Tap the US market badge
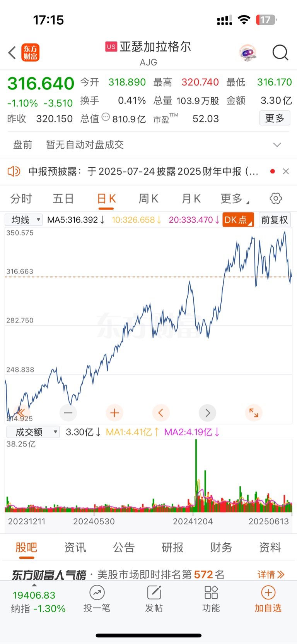297x644 pixels. click(x=111, y=47)
